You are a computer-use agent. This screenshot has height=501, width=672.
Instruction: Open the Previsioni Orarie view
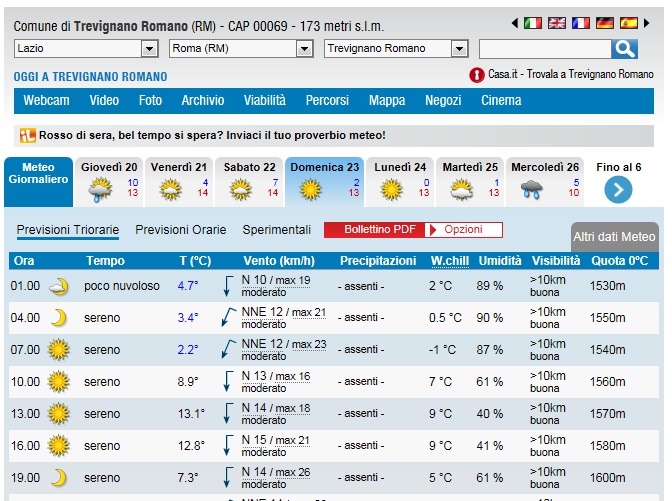180,230
